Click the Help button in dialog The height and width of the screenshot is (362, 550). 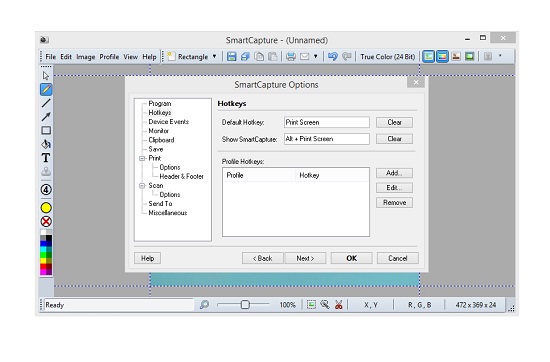pyautogui.click(x=147, y=258)
